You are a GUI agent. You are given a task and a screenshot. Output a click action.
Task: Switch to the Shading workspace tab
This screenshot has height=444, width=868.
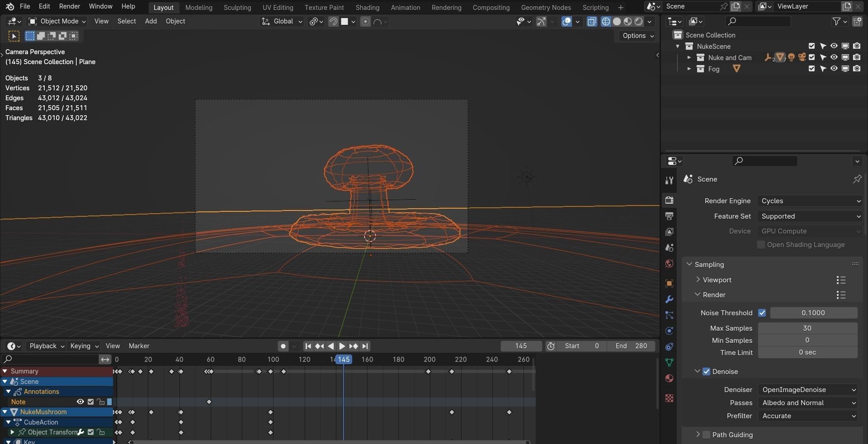click(367, 8)
